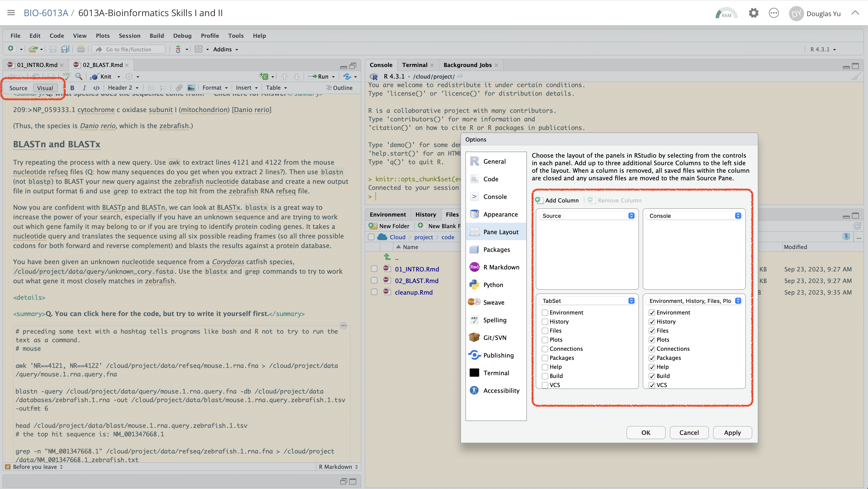Click Cancel in Options dialog
868x489 pixels.
point(689,433)
